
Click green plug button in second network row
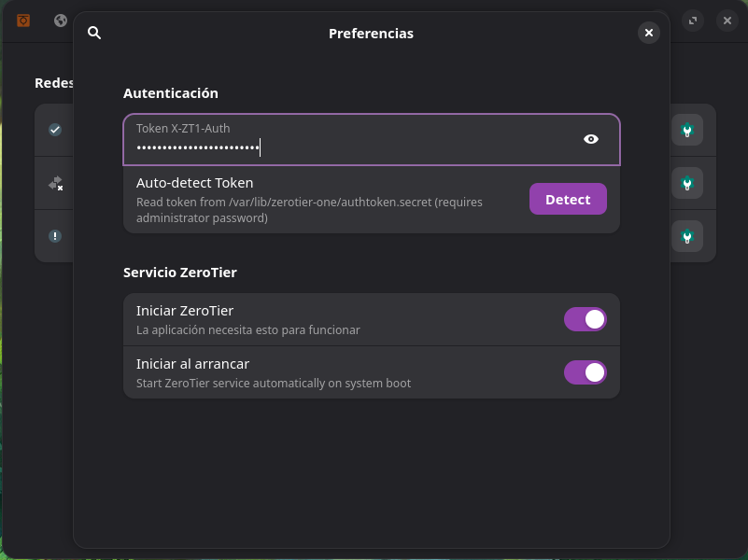coord(687,183)
